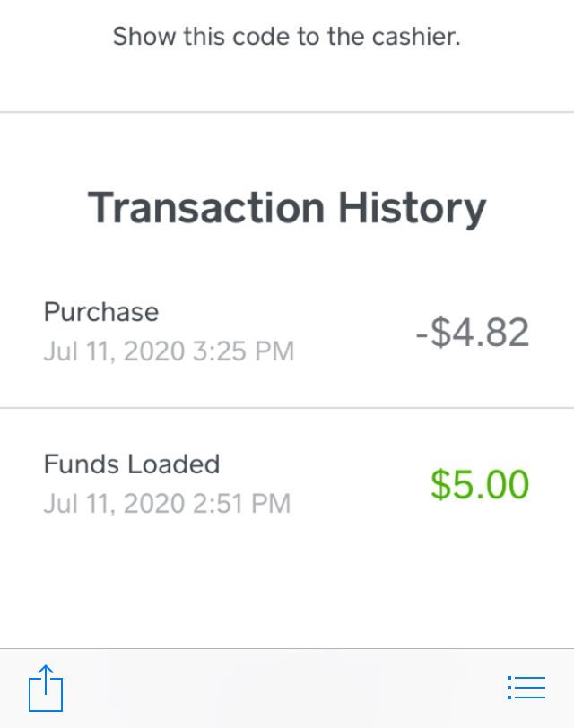Tap the "Show this code to the cashier" text
Image resolution: width=574 pixels, height=728 pixels.
click(x=287, y=38)
